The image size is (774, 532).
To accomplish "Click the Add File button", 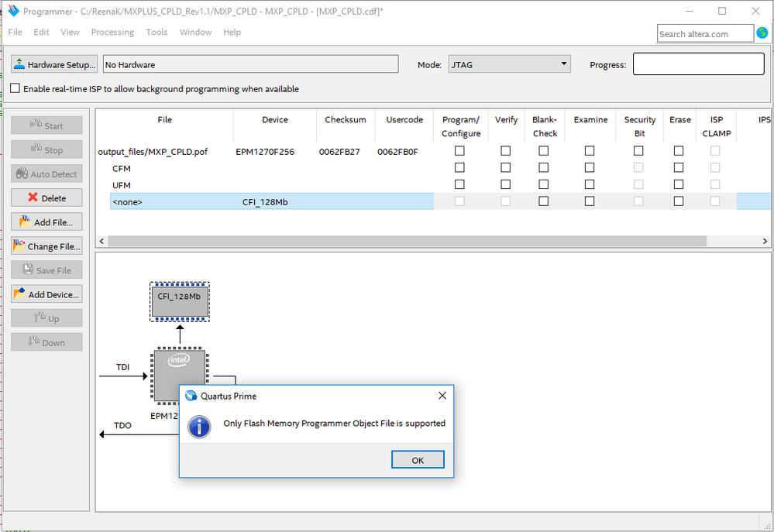I will 46,222.
